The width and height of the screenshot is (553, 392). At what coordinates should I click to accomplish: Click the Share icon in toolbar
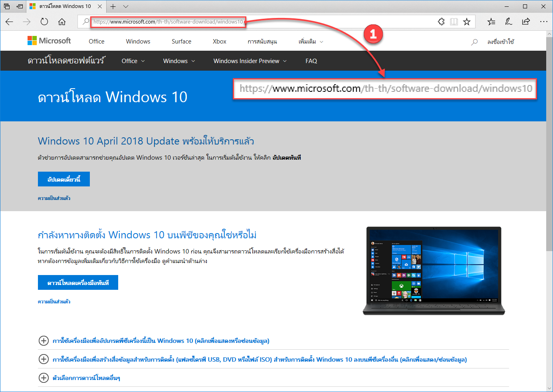click(526, 22)
